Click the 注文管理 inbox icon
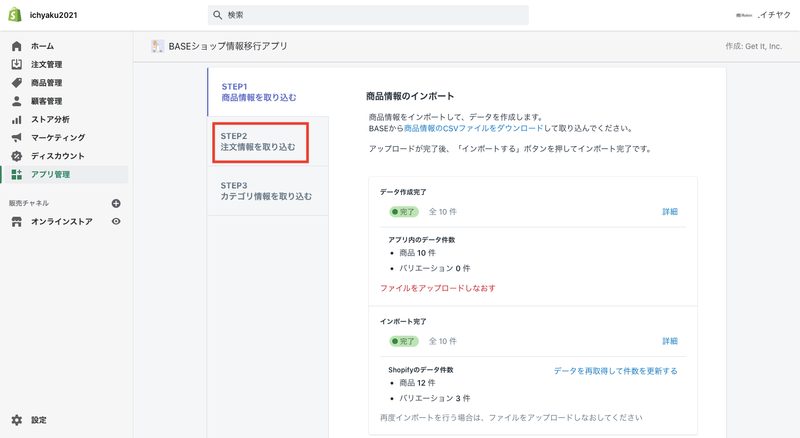Image resolution: width=800 pixels, height=438 pixels. pos(17,64)
